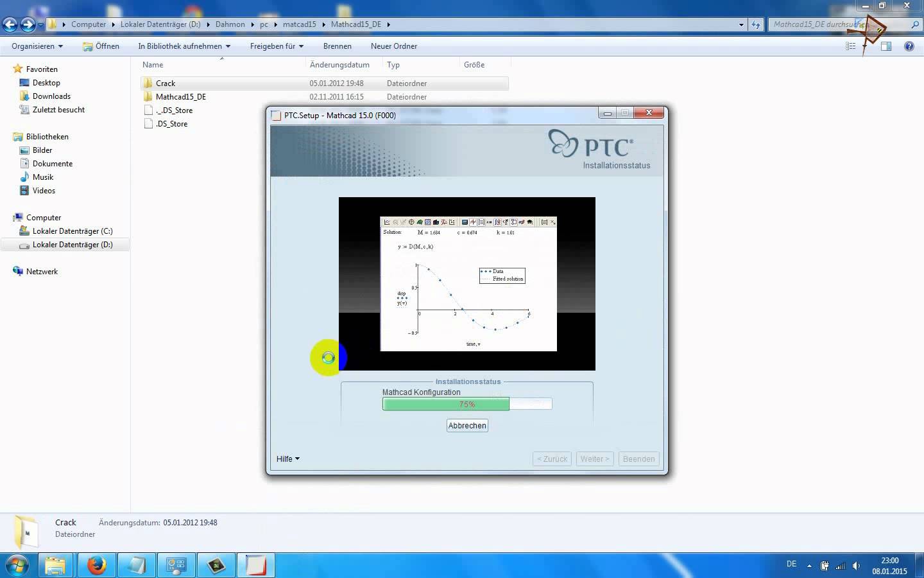Select Downloads in the sidebar
Image resolution: width=924 pixels, height=578 pixels.
tap(51, 96)
